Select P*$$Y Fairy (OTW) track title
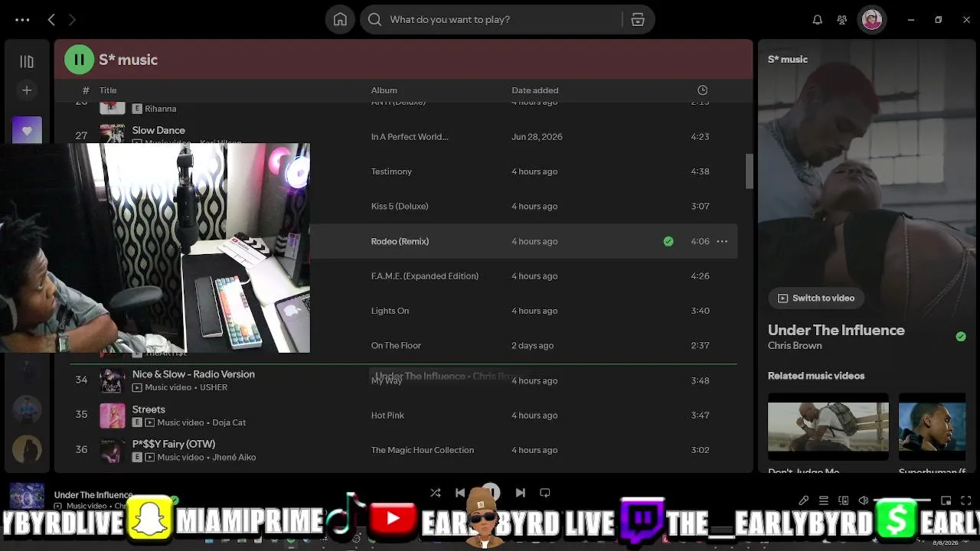The height and width of the screenshot is (551, 980). (x=174, y=444)
